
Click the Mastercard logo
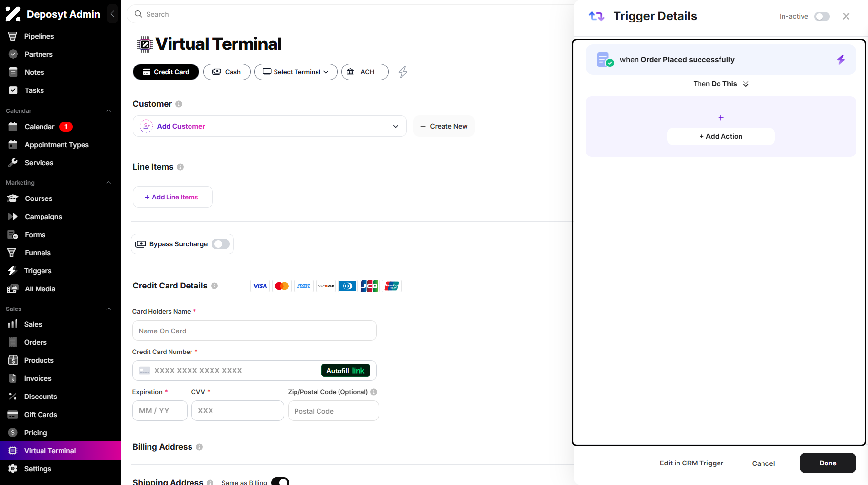tap(282, 286)
